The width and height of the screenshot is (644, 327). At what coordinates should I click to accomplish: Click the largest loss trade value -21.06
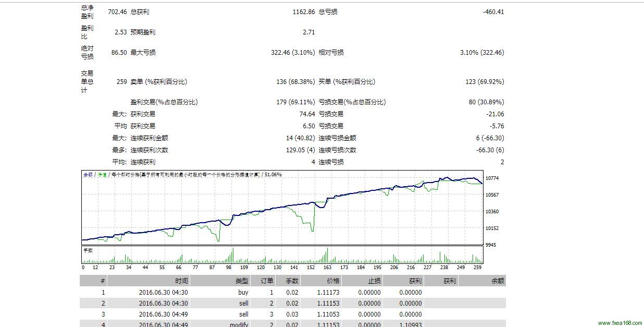(x=495, y=114)
